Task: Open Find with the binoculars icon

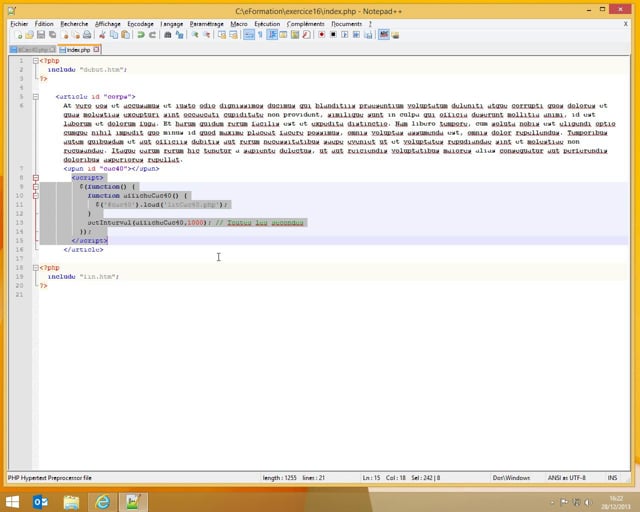Action: coord(168,35)
